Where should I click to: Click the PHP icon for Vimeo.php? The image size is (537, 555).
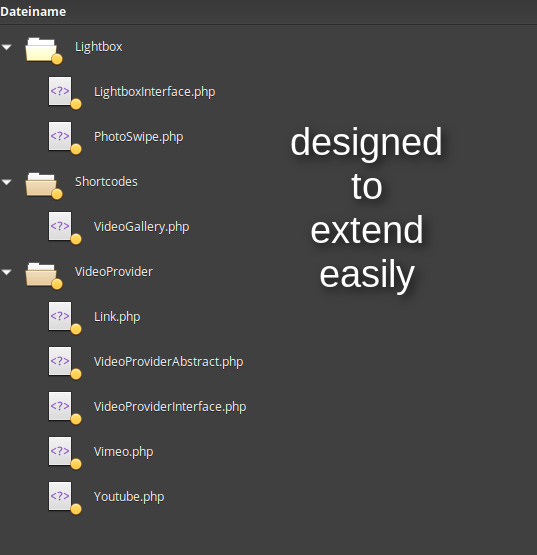tap(64, 453)
